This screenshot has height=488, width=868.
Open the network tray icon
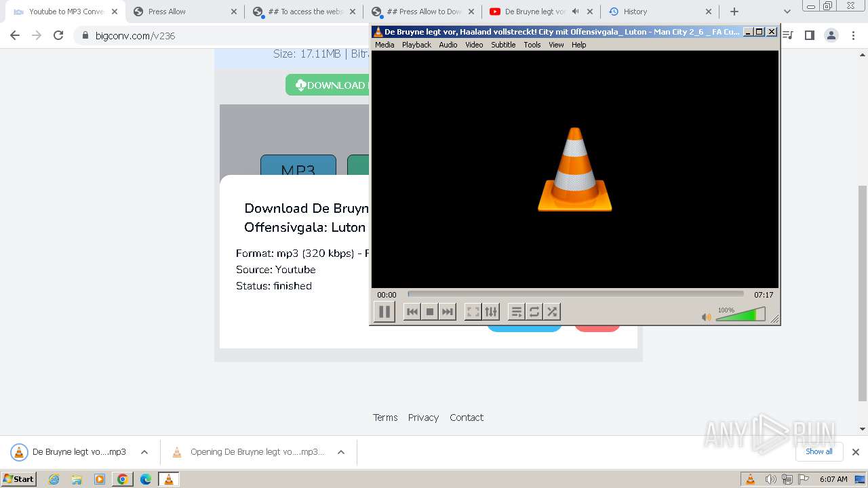pos(787,479)
